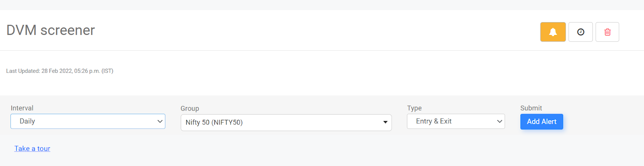Viewport: 644px width, 166px height.
Task: Click the Group field label
Action: [190, 109]
